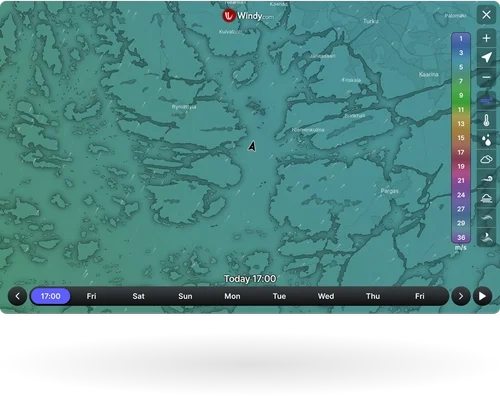Image resolution: width=500 pixels, height=396 pixels.
Task: Jump to the last Fri in timeline
Action: pyautogui.click(x=420, y=296)
